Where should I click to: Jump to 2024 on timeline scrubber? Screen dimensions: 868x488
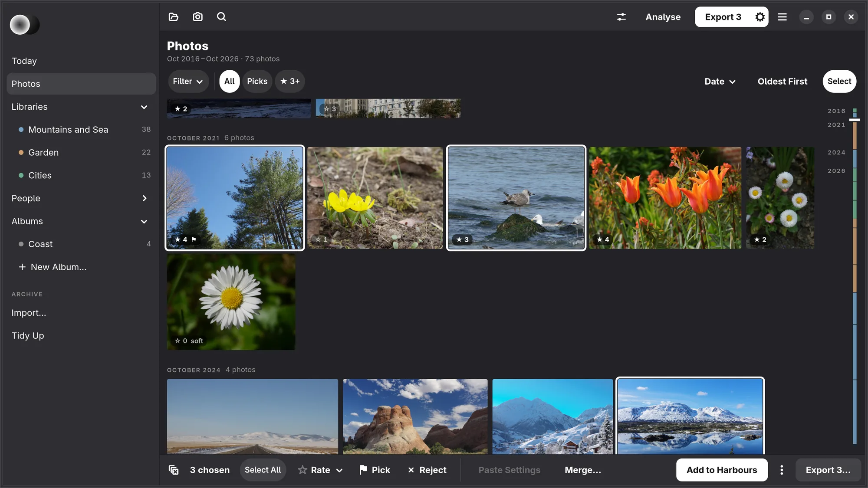pyautogui.click(x=836, y=152)
